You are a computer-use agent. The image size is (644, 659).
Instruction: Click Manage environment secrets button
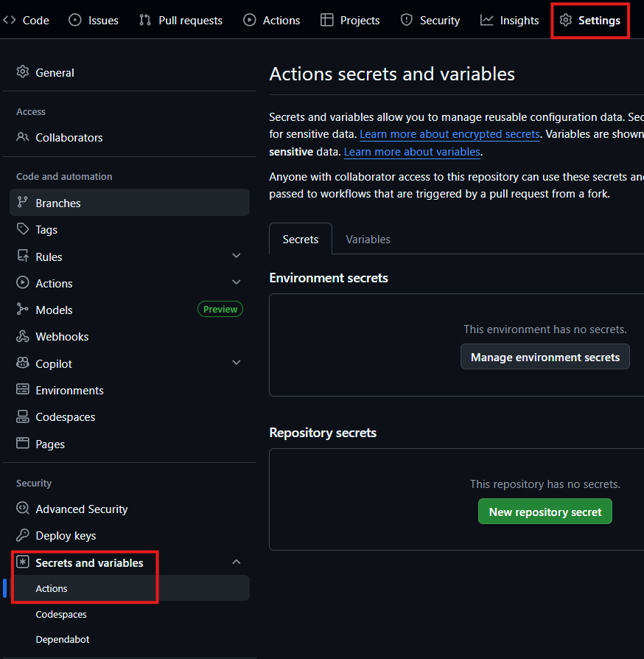click(x=545, y=357)
